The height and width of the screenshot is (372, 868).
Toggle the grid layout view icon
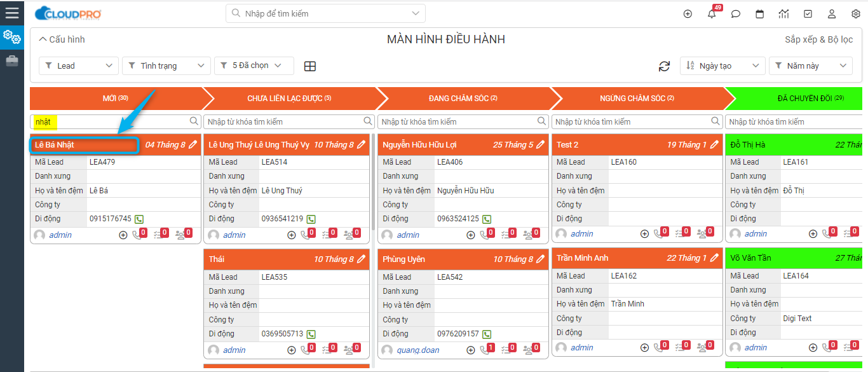310,66
